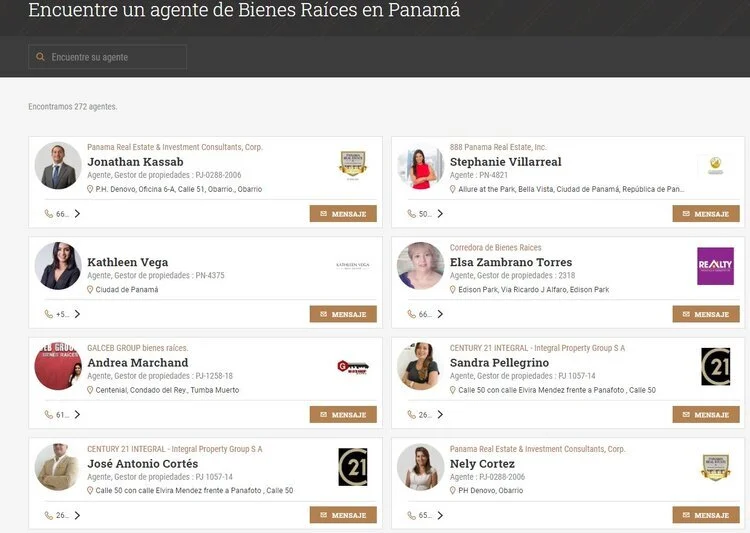
Task: Open Elsa Zambrano Torres's profile photo
Action: [420, 266]
